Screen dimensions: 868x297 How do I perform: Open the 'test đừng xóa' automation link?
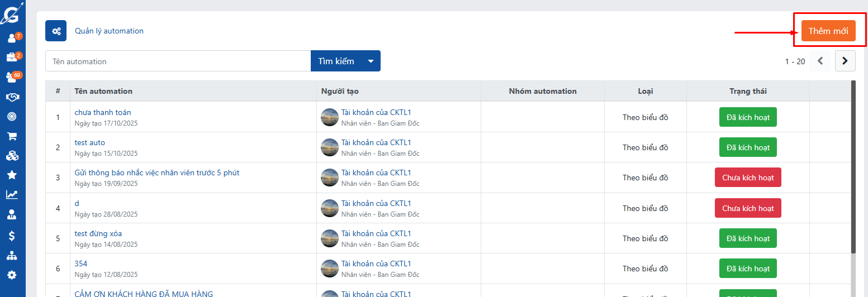point(98,233)
